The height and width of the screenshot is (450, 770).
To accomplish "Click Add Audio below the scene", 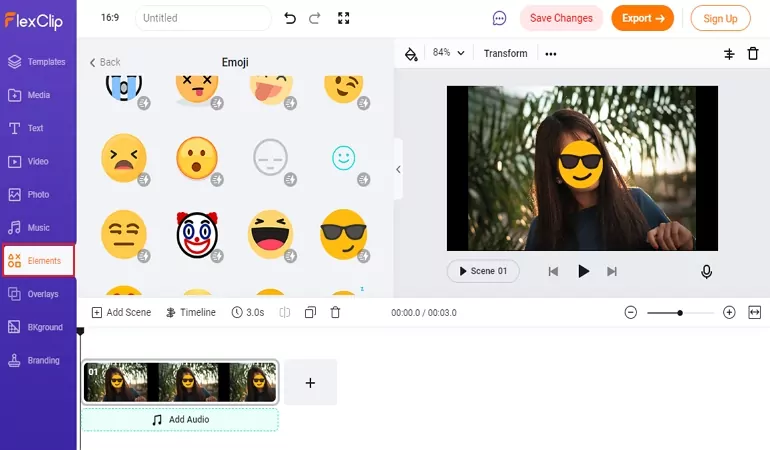I will point(180,420).
